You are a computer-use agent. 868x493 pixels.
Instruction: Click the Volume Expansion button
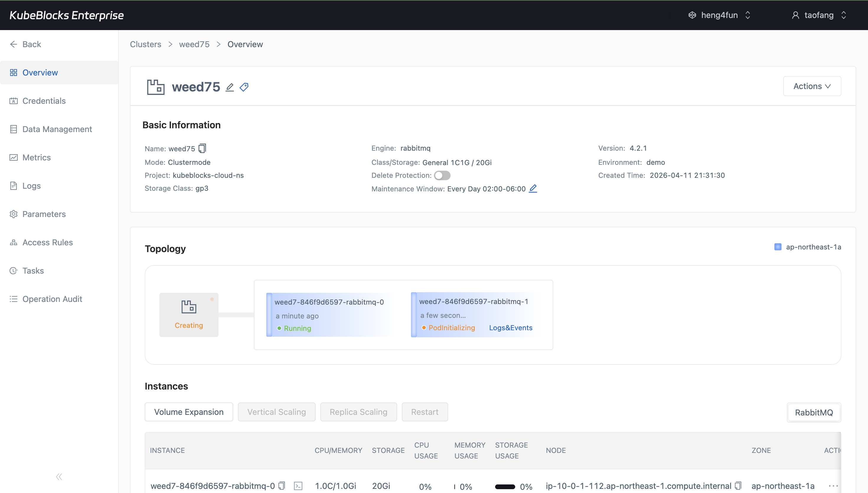pos(189,412)
